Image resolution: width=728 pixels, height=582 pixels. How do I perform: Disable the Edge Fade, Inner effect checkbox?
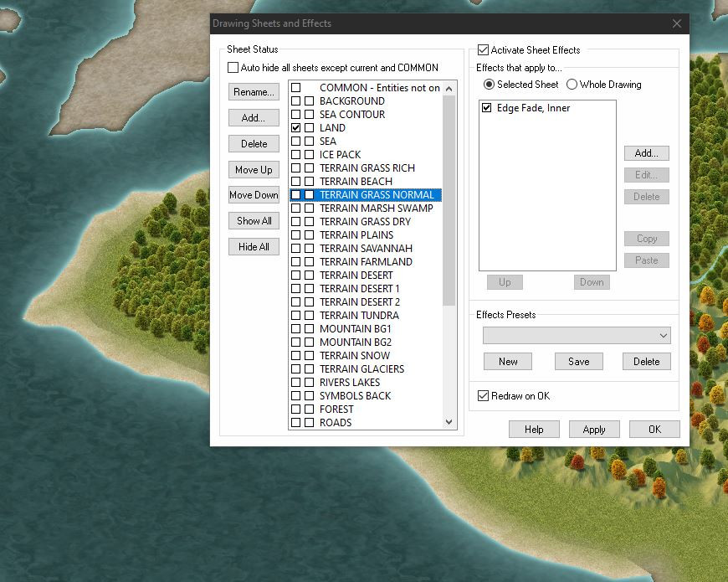[487, 108]
